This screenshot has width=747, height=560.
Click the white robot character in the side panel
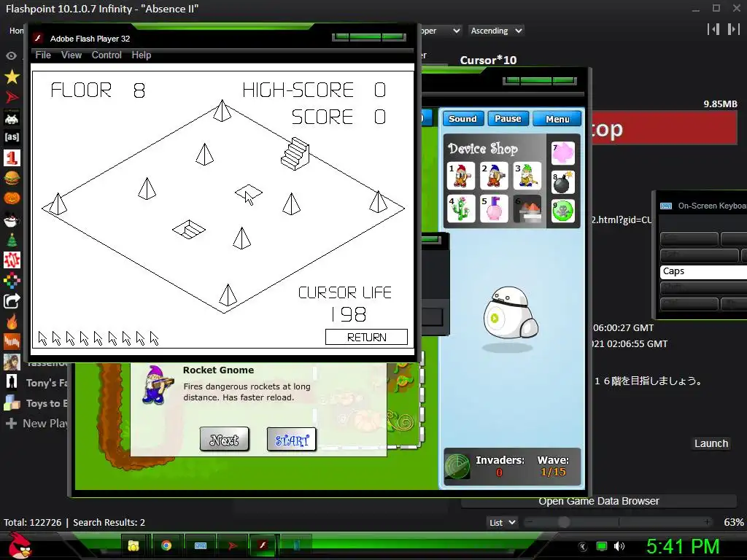(510, 312)
